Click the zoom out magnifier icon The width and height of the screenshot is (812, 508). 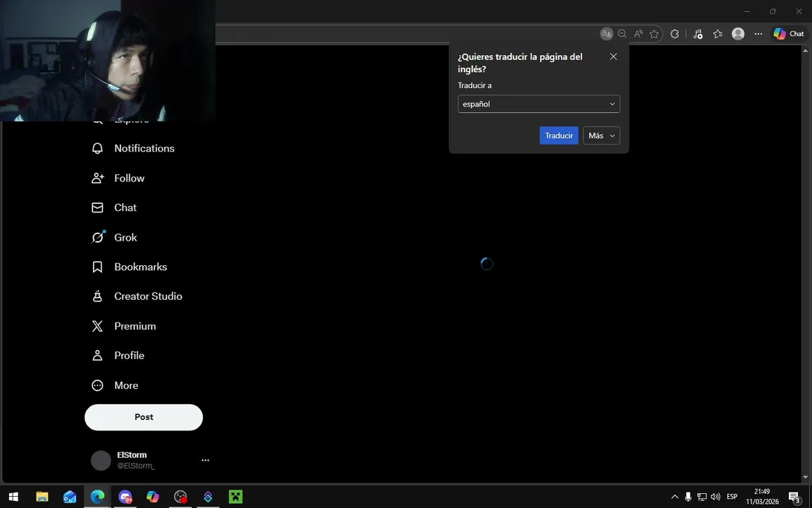(622, 34)
